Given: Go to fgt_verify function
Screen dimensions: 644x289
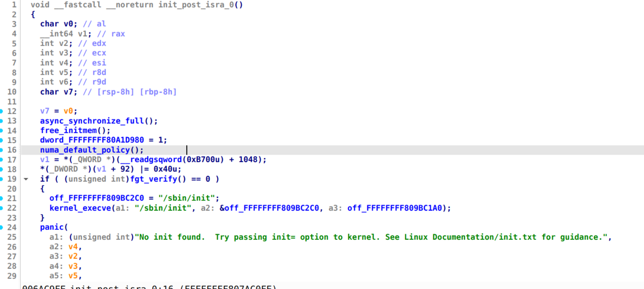Looking at the screenshot, I should pyautogui.click(x=154, y=179).
